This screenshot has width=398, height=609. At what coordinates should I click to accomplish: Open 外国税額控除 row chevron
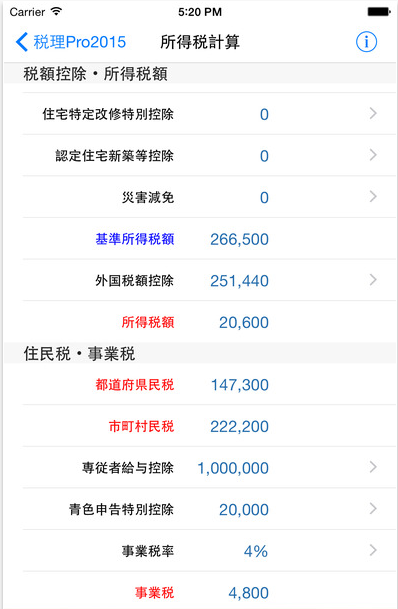click(373, 280)
